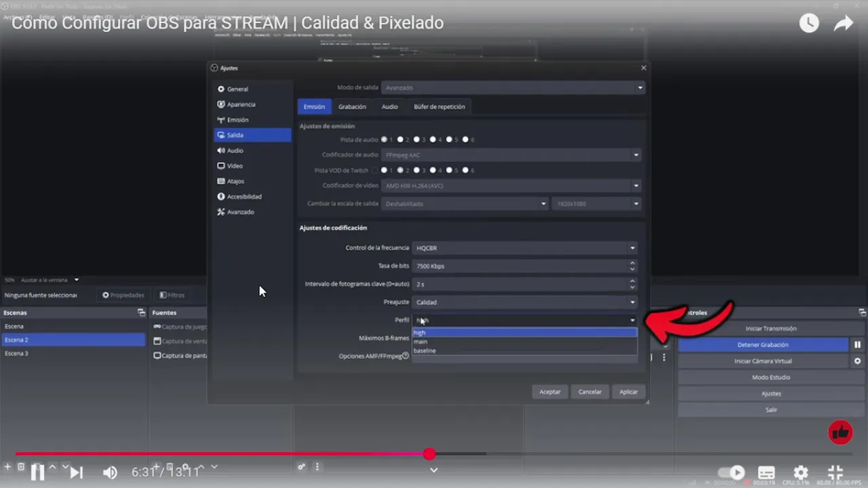Open the Codificador de audio dropdown
The width and height of the screenshot is (868, 488).
pos(511,155)
